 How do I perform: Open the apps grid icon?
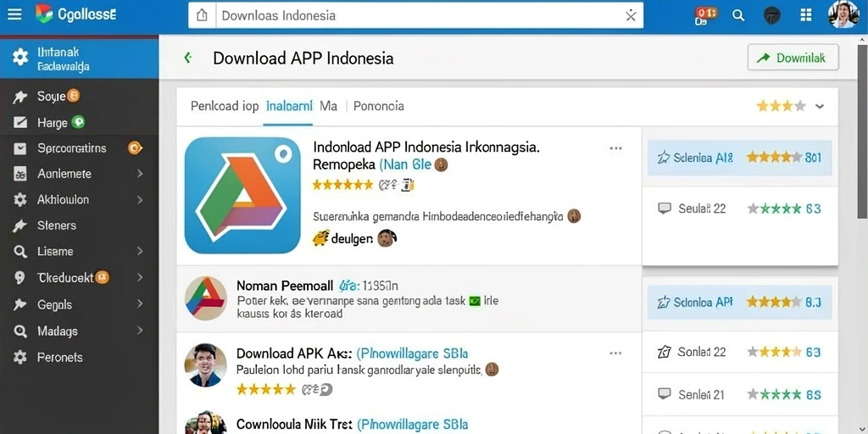click(x=806, y=15)
